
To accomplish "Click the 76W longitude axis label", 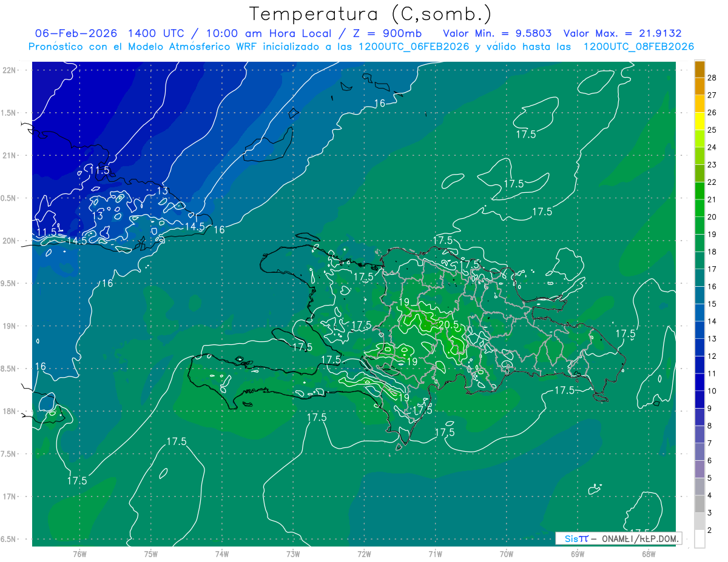I will (x=79, y=554).
